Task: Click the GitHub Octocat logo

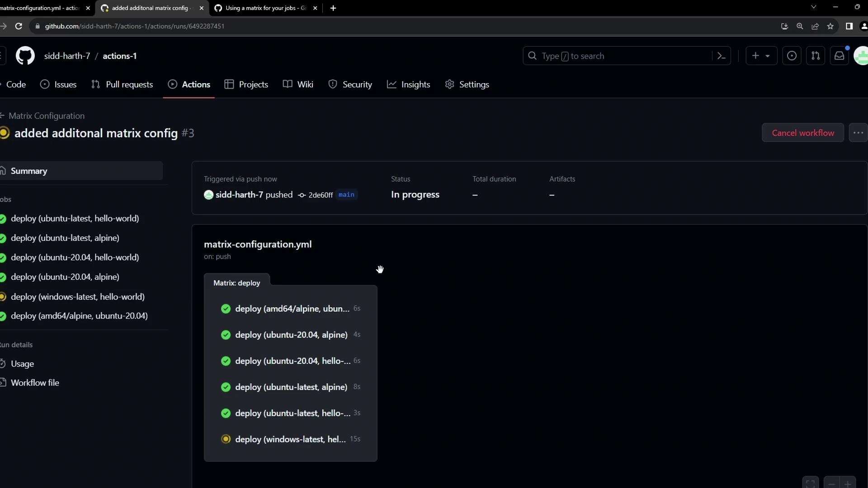Action: pyautogui.click(x=25, y=56)
